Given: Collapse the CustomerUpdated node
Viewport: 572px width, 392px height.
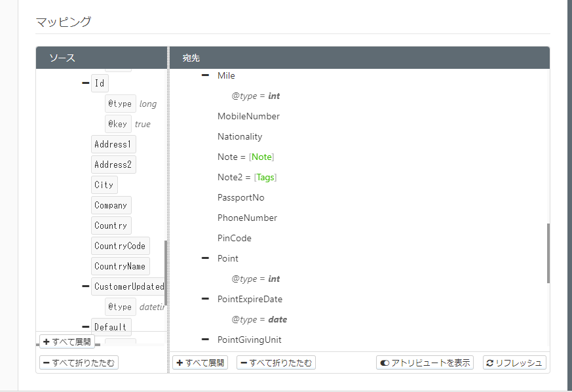Looking at the screenshot, I should click(x=85, y=286).
